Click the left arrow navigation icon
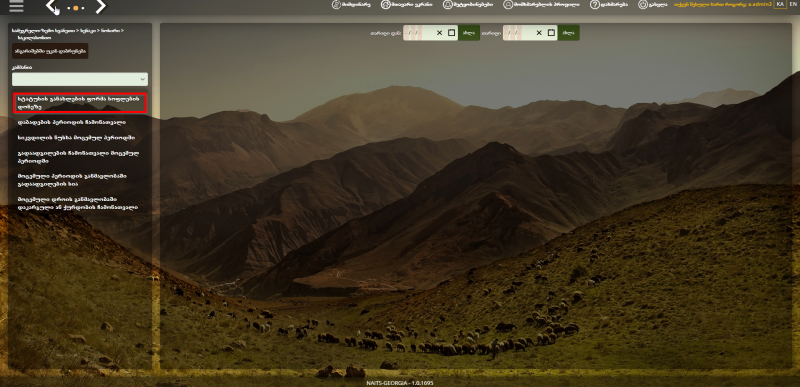Viewport: 800px width, 387px height. 51,7
